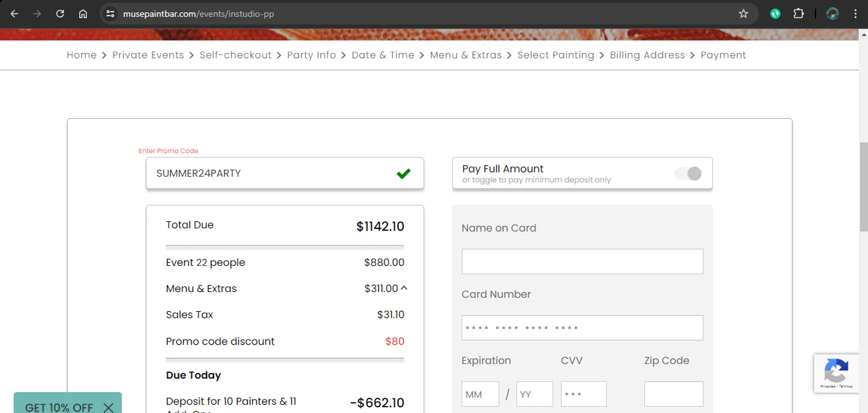Click the Card Number field

coord(582,328)
